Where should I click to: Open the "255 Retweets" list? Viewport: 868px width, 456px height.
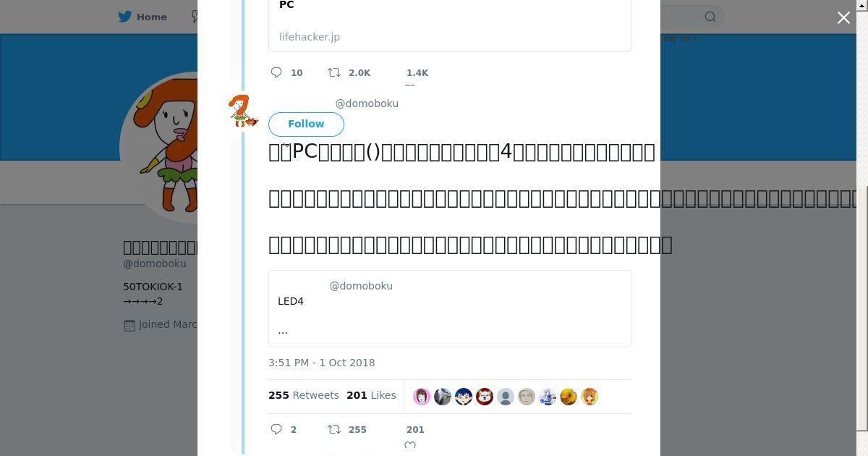pyautogui.click(x=303, y=395)
